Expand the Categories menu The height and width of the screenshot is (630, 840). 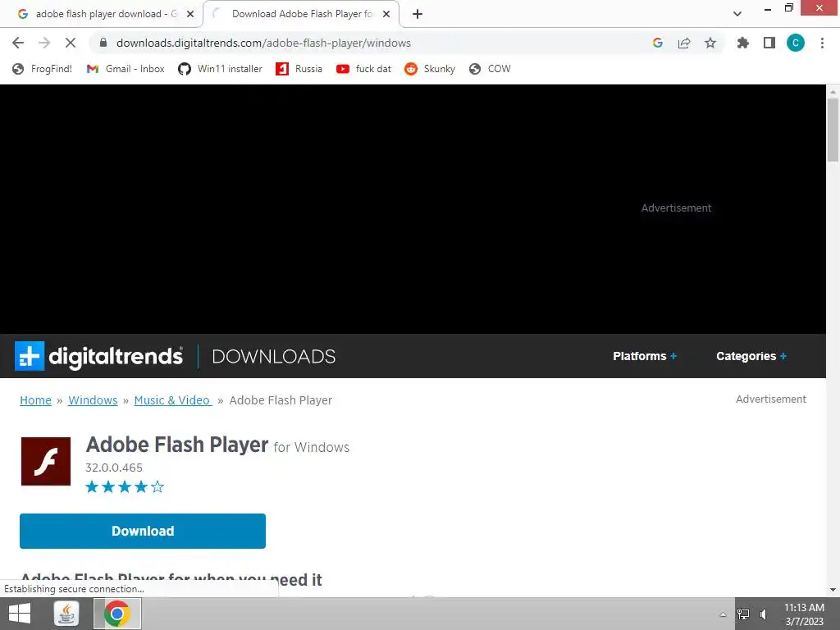point(751,356)
